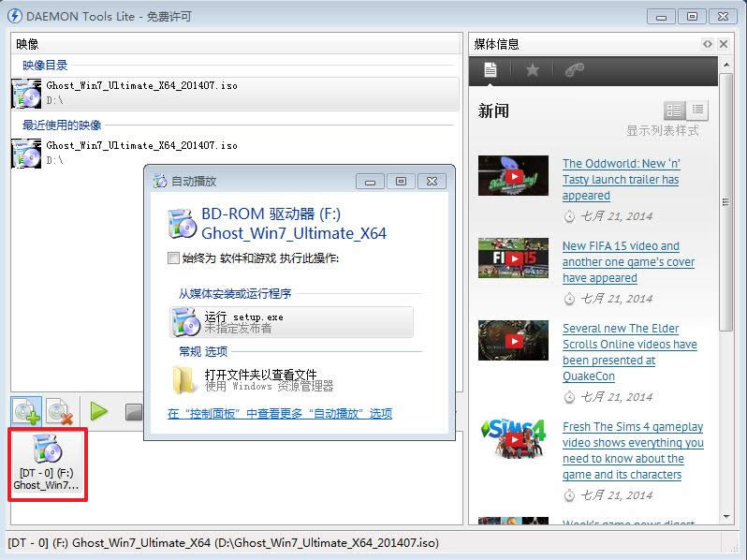The height and width of the screenshot is (560, 747).
Task: Click the Remove Image icon with red X
Action: [61, 411]
